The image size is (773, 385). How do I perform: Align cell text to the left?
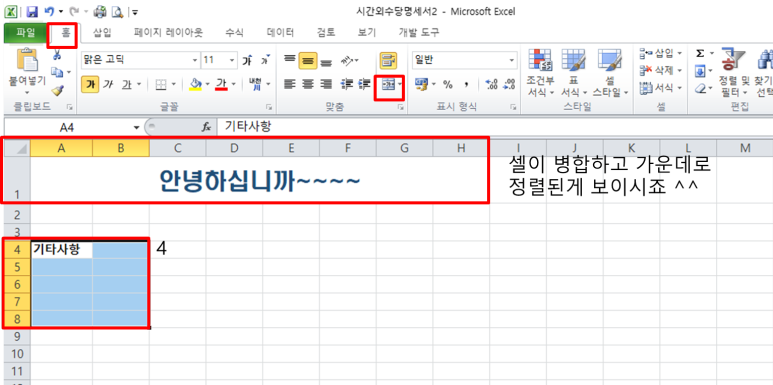coord(289,84)
